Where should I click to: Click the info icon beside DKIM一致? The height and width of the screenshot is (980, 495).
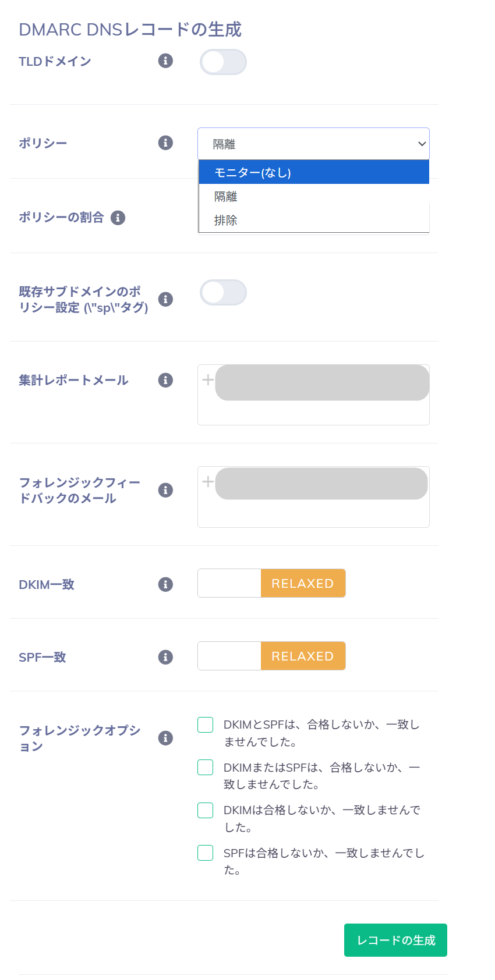click(165, 584)
